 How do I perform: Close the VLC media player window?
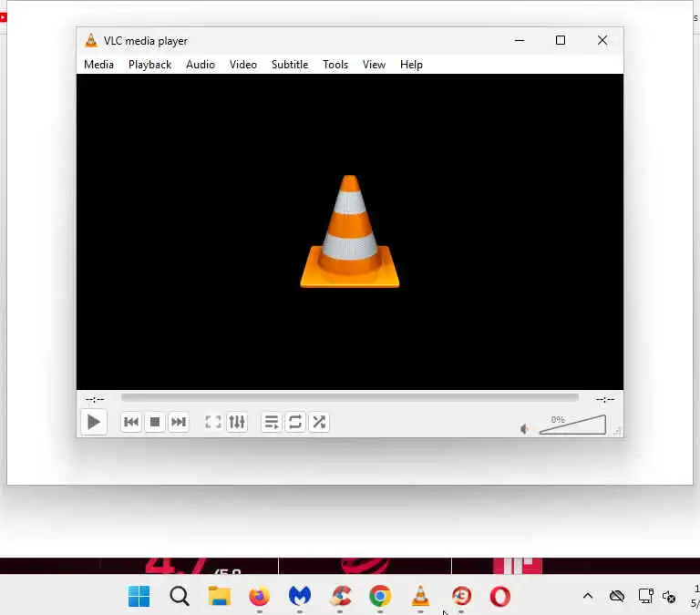[x=602, y=40]
